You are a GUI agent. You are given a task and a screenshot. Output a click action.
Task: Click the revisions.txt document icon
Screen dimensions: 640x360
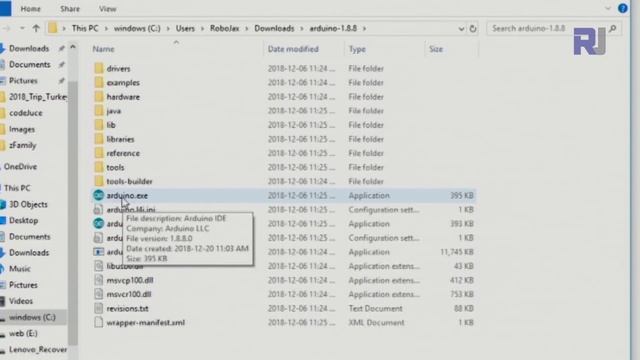(98, 308)
